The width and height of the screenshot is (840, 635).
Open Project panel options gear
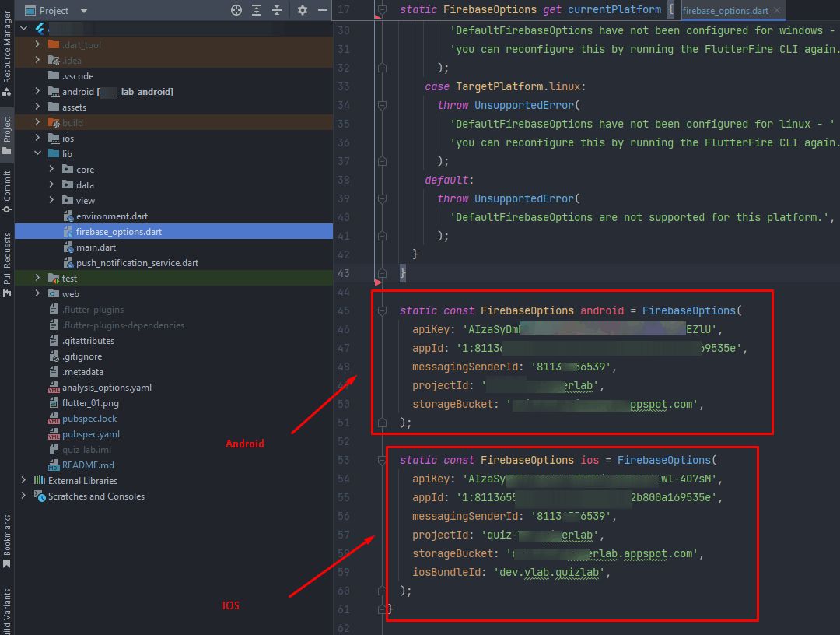(303, 10)
